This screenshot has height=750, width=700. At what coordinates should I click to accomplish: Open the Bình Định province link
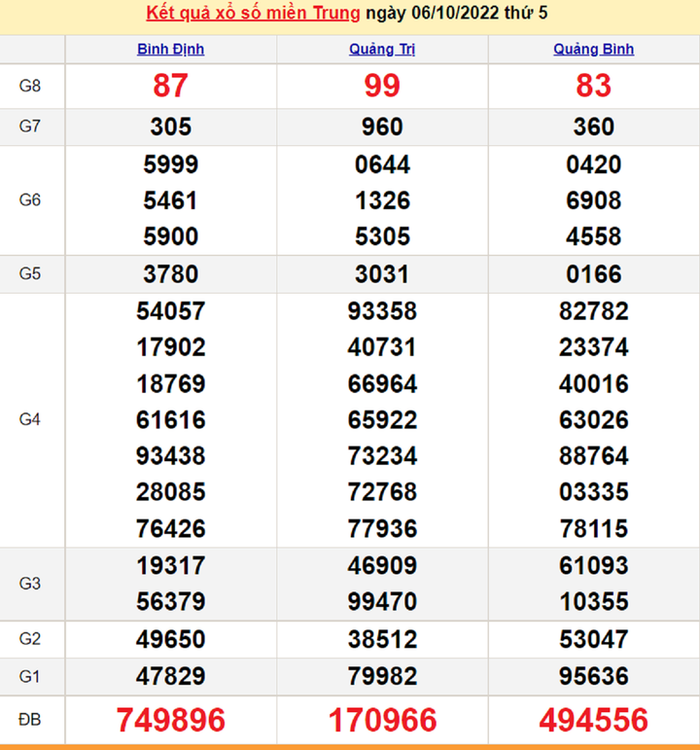pos(170,50)
